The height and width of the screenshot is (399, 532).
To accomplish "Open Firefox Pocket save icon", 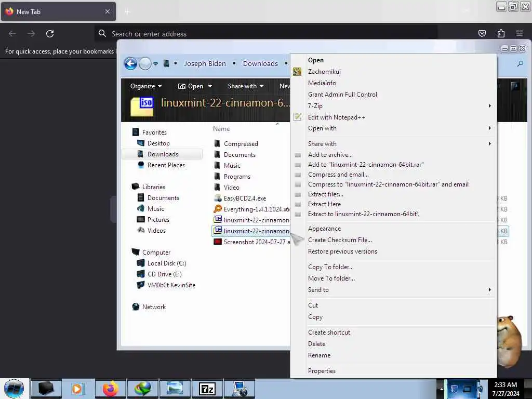I will [482, 33].
